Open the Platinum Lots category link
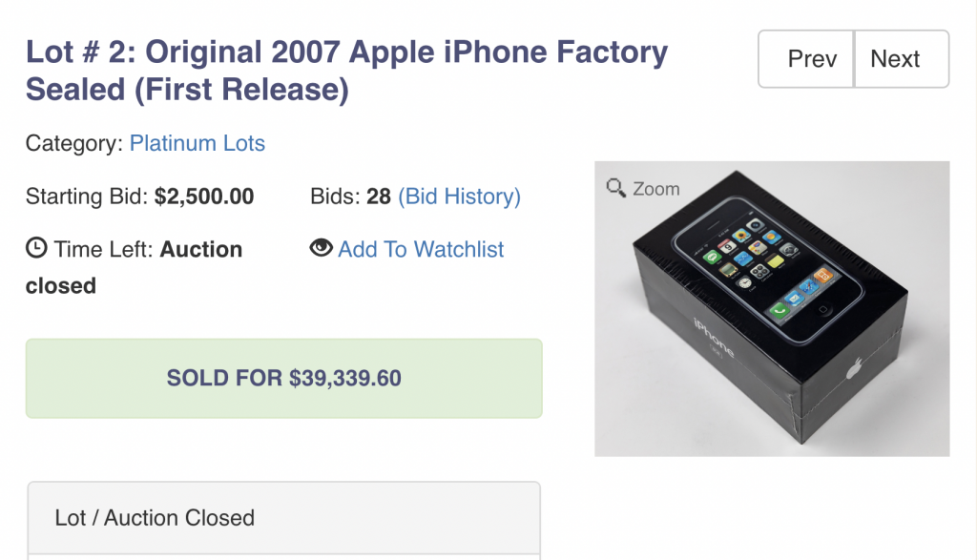This screenshot has height=560, width=977. [x=197, y=143]
